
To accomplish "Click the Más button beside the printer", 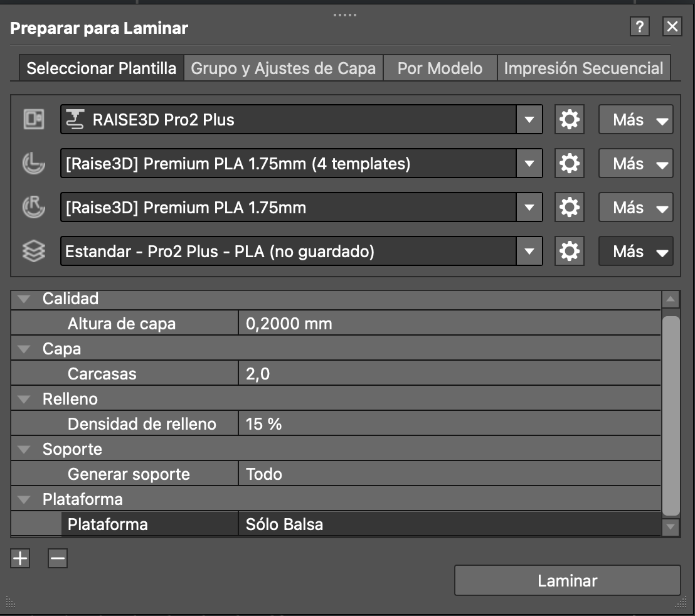I will [x=635, y=119].
